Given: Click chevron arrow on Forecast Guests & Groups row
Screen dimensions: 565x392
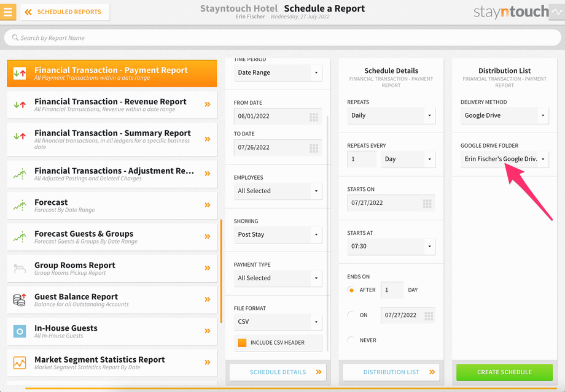Looking at the screenshot, I should pyautogui.click(x=207, y=237).
